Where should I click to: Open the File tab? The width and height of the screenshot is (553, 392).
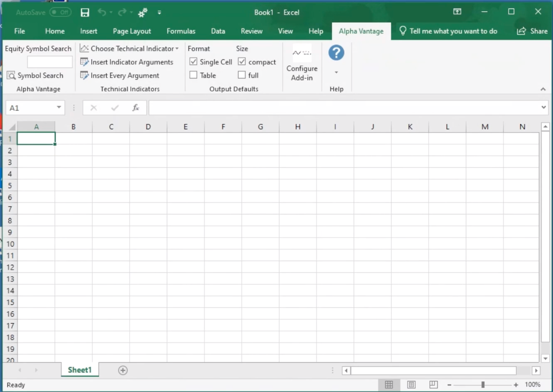(x=19, y=31)
